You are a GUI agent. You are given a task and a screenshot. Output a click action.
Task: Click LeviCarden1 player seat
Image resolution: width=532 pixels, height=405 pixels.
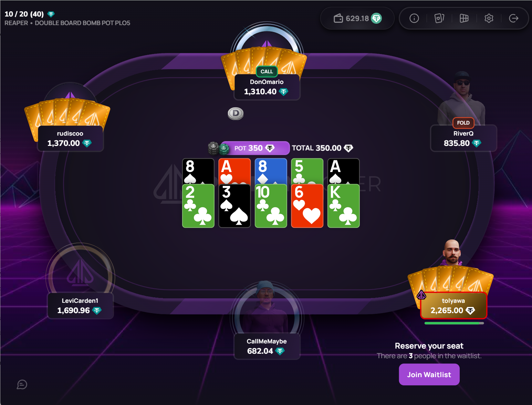[x=80, y=306]
